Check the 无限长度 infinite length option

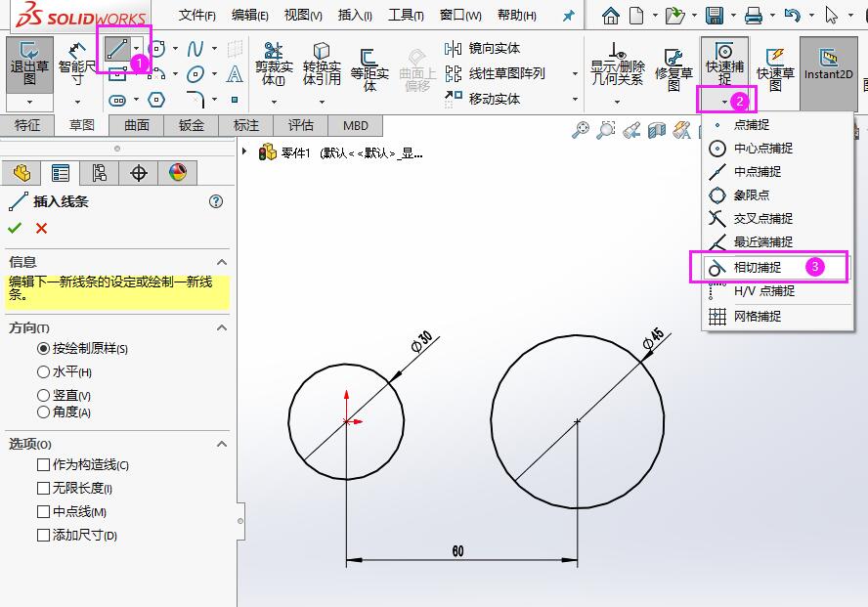41,487
